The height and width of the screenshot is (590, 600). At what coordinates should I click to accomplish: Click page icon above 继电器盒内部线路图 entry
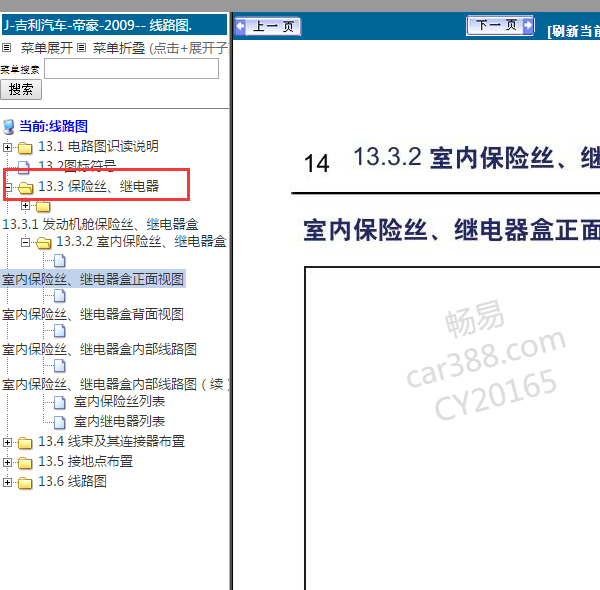pyautogui.click(x=60, y=331)
